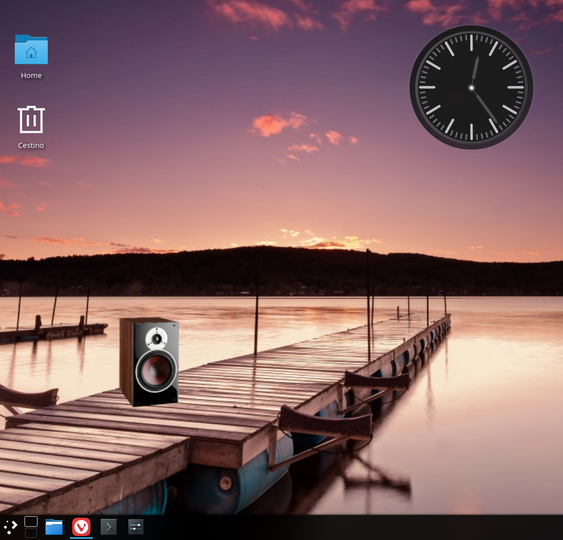Click the 3 o'clock marker on clock
This screenshot has height=540, width=563.
[516, 87]
